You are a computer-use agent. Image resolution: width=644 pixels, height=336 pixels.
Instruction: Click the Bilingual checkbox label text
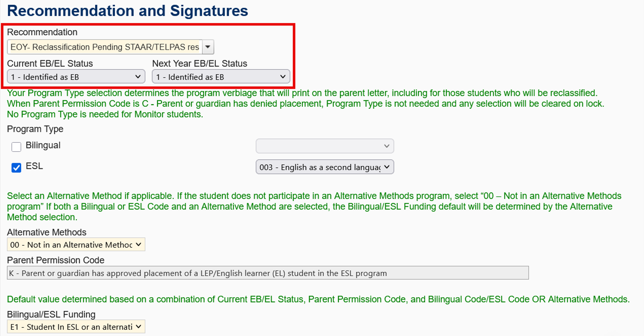tap(43, 145)
